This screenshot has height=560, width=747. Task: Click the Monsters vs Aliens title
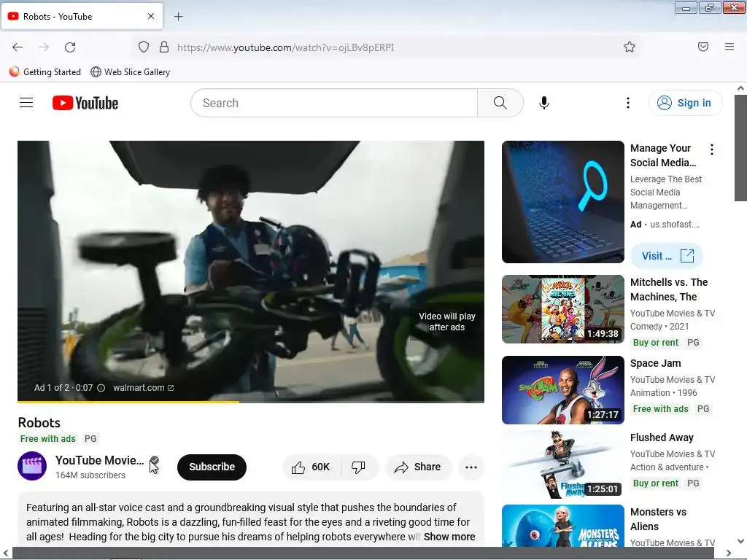point(659,519)
